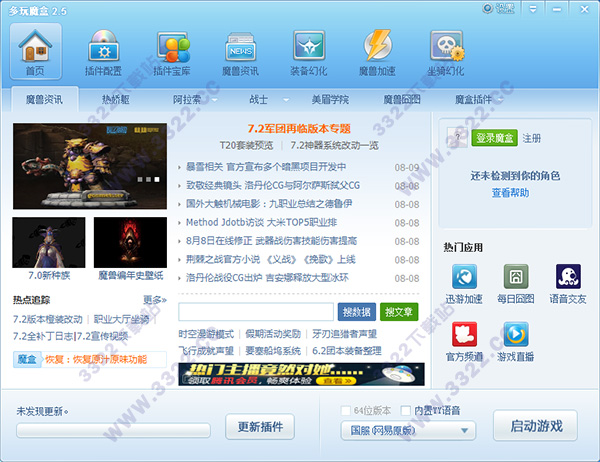Open 游戏直播 play icon

click(516, 334)
